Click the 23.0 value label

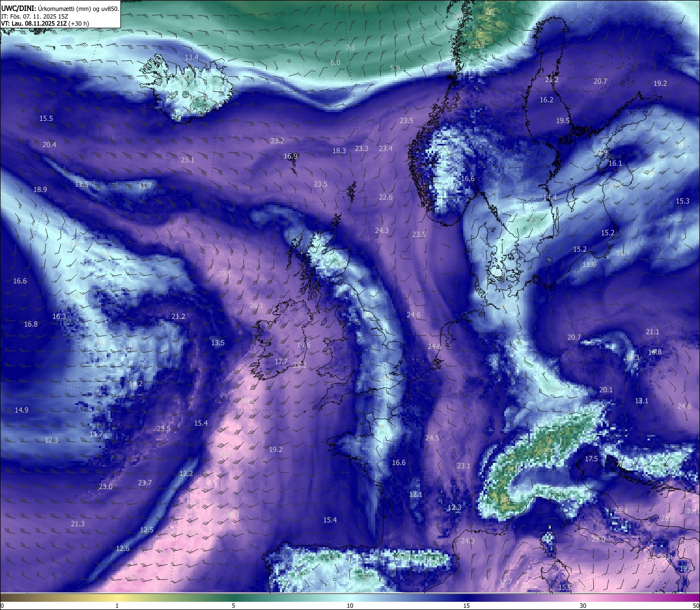point(106,486)
